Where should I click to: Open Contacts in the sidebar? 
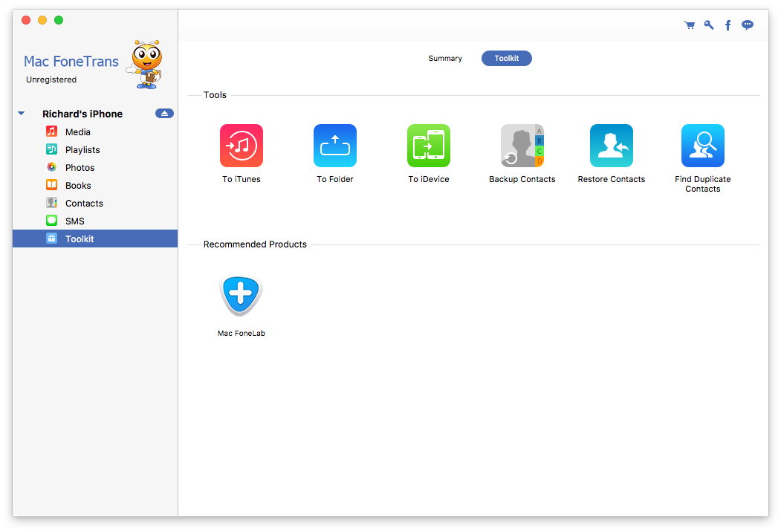(x=95, y=204)
